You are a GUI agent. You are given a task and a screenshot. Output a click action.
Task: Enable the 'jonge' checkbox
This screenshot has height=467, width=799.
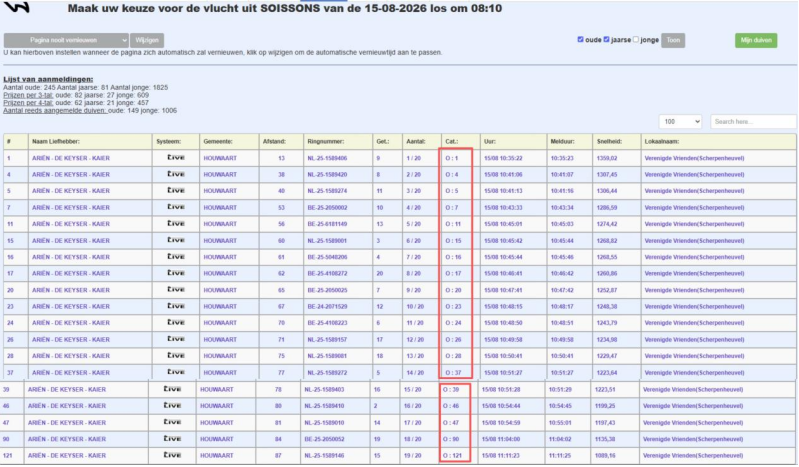(636, 39)
